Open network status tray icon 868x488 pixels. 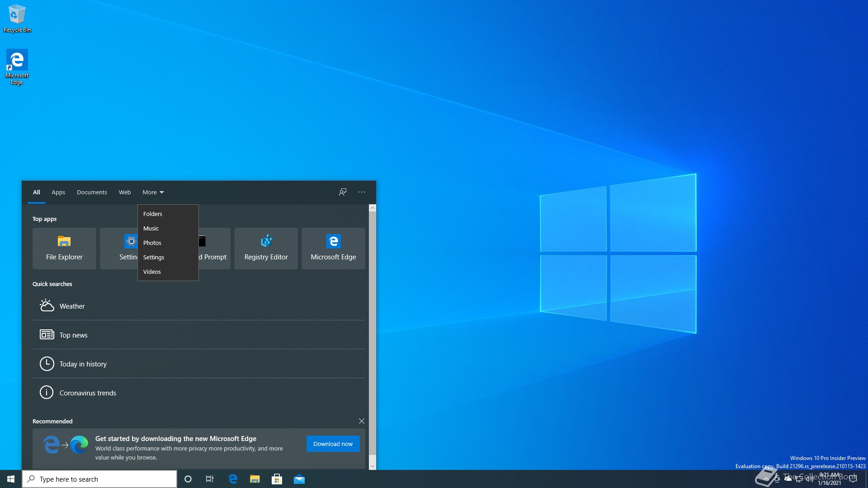[799, 479]
